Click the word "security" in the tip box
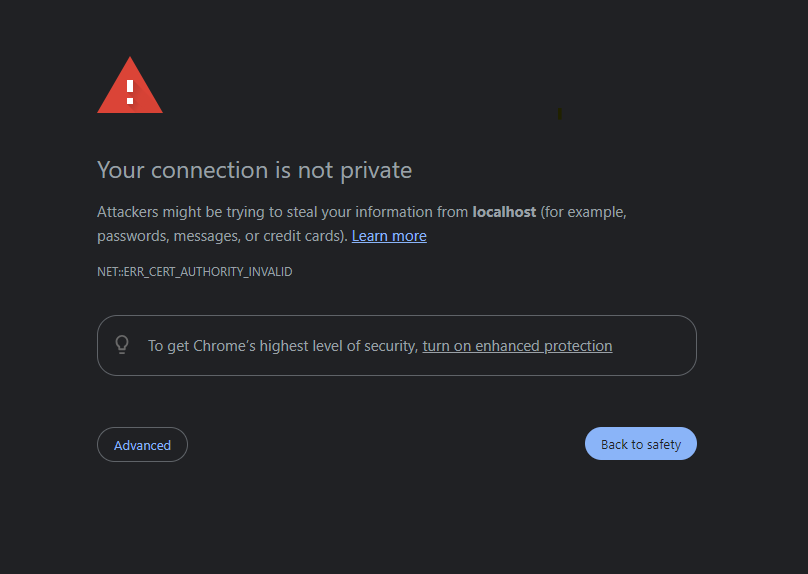Viewport: 808px width, 574px height. pos(388,346)
